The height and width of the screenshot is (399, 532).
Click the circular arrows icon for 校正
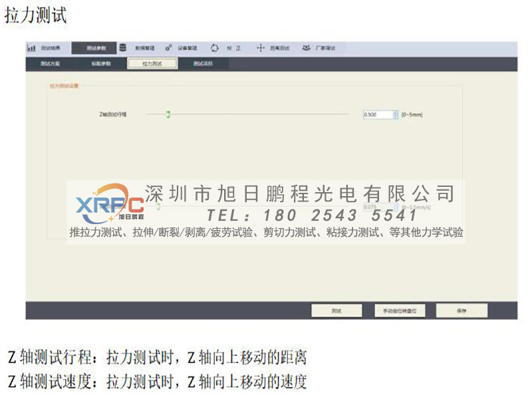click(x=214, y=48)
